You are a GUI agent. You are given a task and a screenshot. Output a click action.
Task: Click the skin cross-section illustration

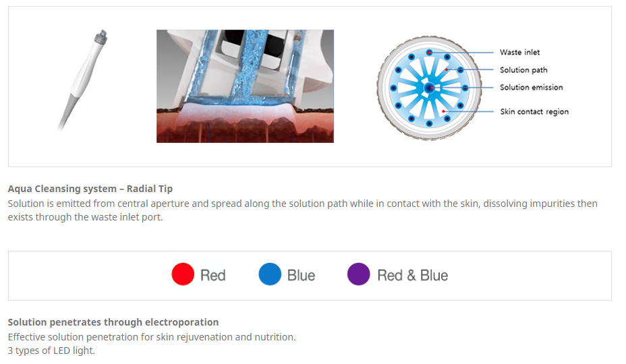[245, 86]
